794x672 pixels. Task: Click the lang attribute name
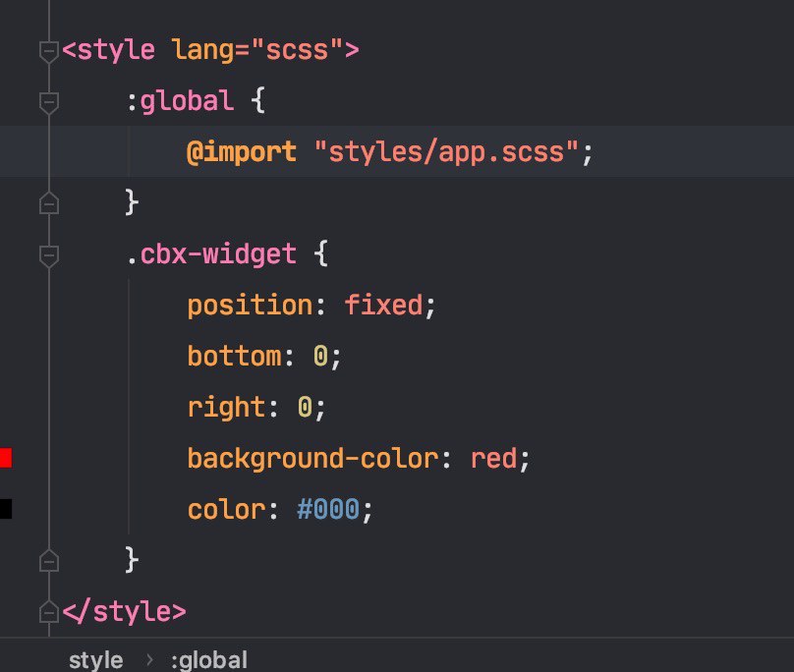[204, 50]
